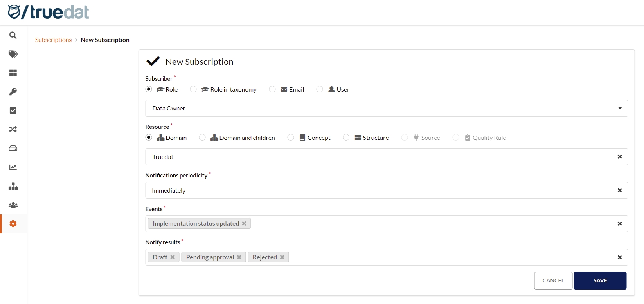Click the line chart sidebar icon
The width and height of the screenshot is (644, 304).
coord(13,167)
